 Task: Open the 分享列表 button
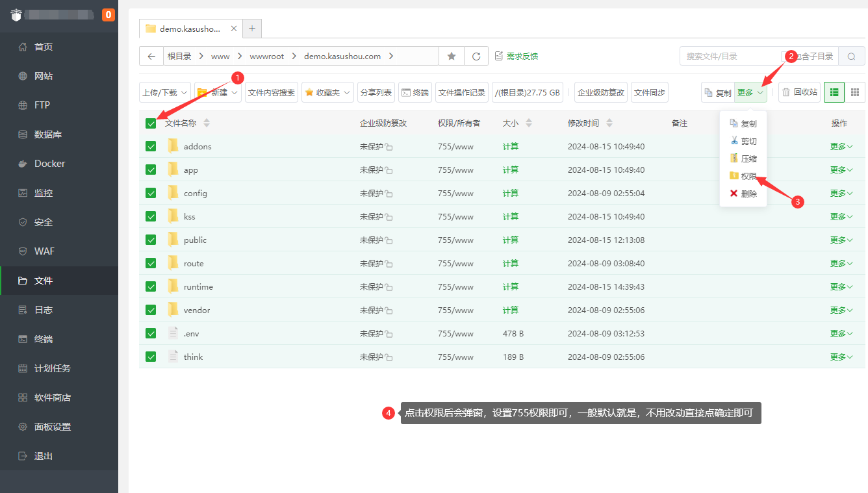click(376, 92)
